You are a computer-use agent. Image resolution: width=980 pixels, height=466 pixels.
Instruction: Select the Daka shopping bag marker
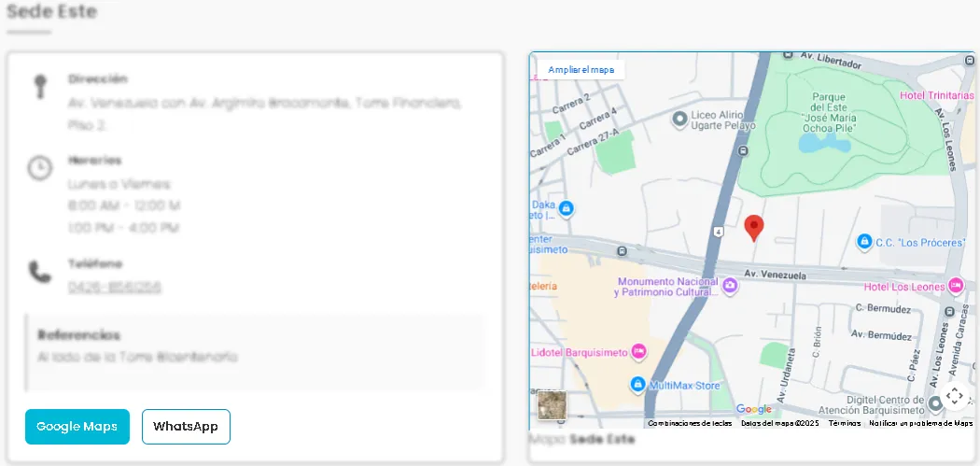click(567, 208)
